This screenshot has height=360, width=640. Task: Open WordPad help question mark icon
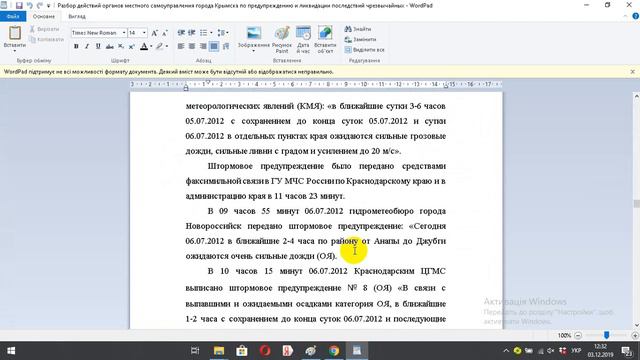pos(636,16)
